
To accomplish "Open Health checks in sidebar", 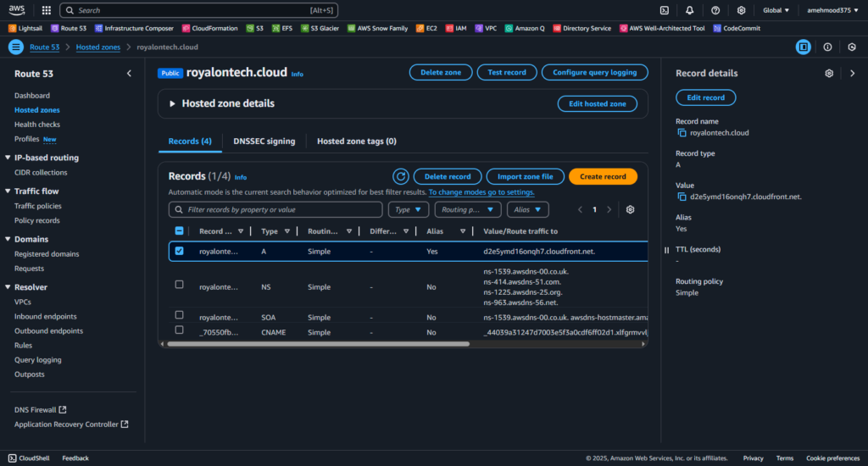I will 37,125.
